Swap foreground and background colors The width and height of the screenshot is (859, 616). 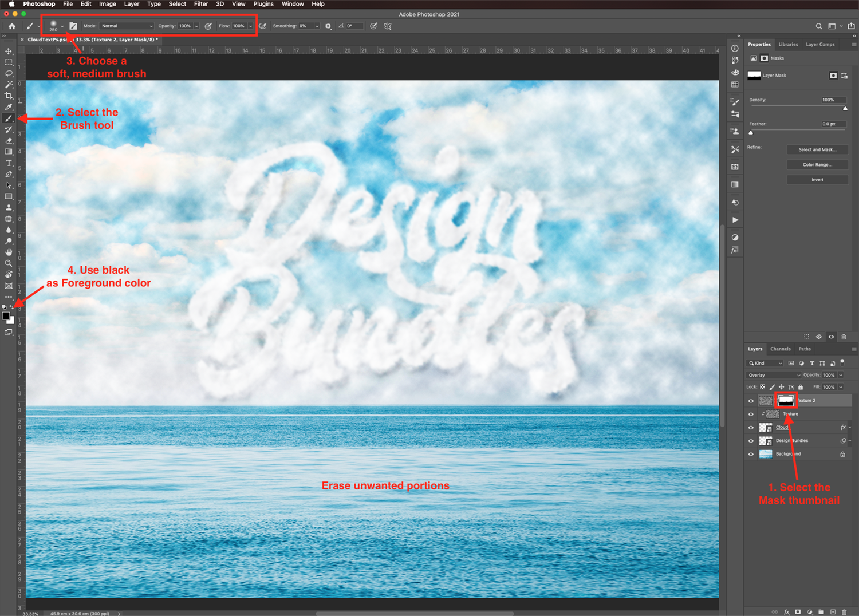click(12, 307)
